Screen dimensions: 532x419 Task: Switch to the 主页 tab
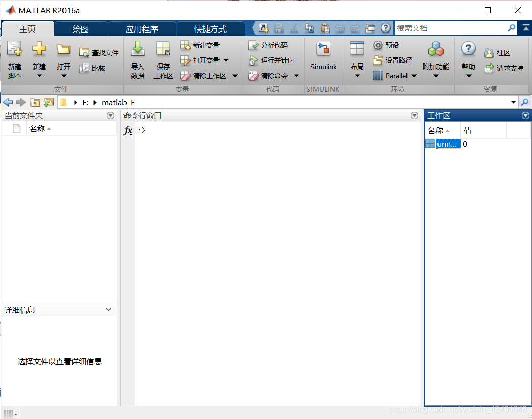pos(27,29)
